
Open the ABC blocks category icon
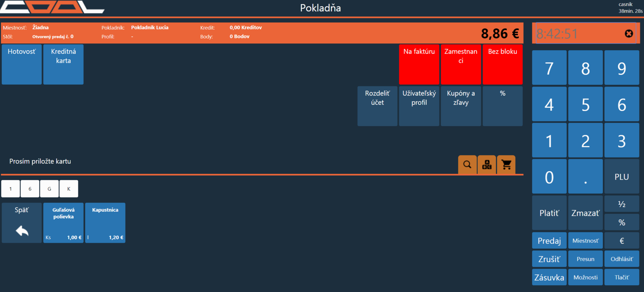[487, 165]
